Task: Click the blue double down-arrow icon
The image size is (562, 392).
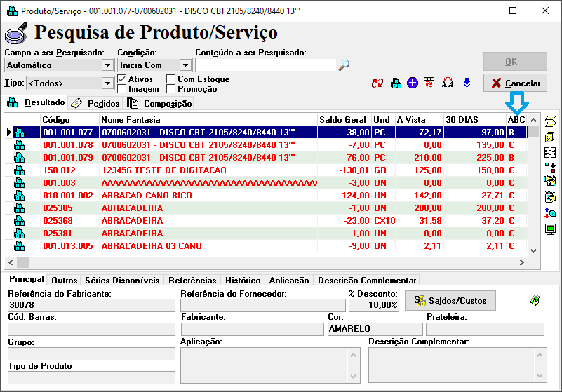Action: point(467,83)
